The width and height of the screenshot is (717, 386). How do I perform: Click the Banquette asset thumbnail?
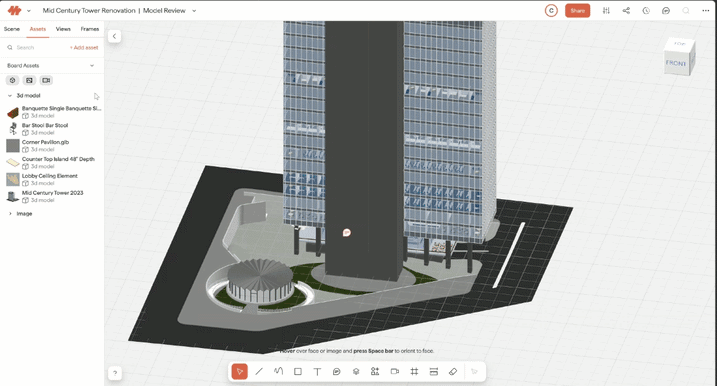(13, 112)
